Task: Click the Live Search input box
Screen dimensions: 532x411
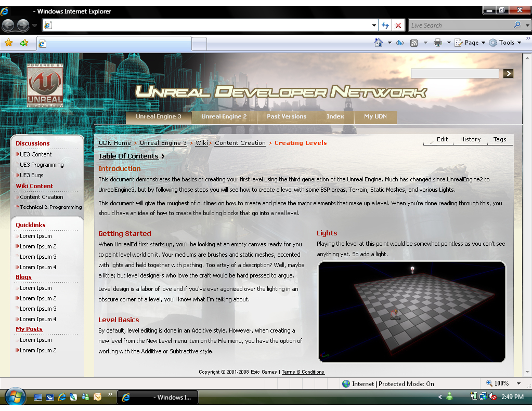Action: tap(460, 25)
